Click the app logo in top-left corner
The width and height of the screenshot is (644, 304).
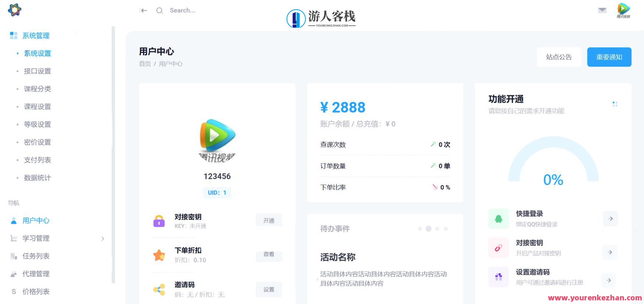(14, 10)
